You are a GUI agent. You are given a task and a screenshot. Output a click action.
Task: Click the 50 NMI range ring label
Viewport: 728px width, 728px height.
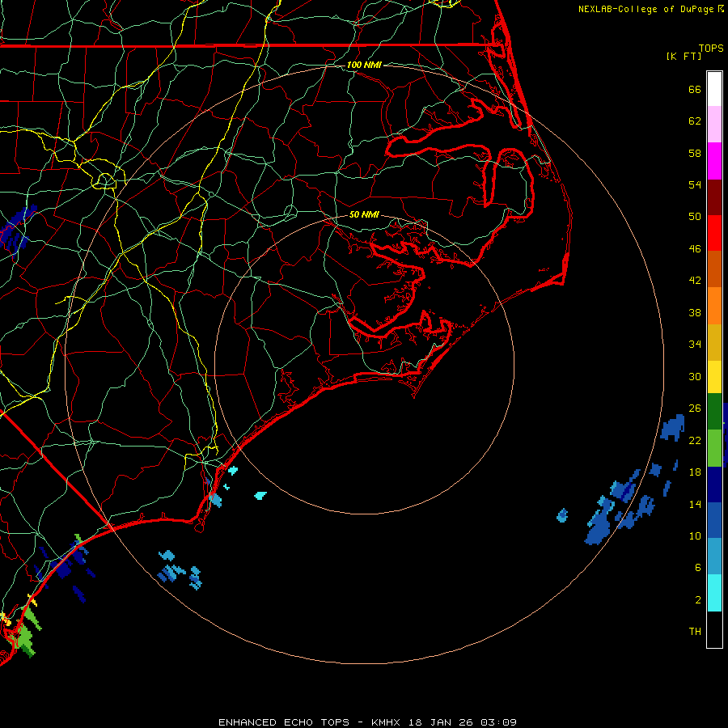click(364, 214)
